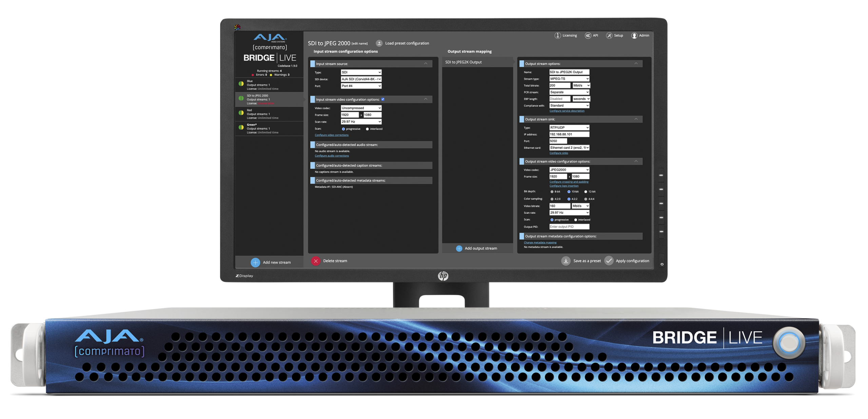Open Configure service description link

[567, 111]
